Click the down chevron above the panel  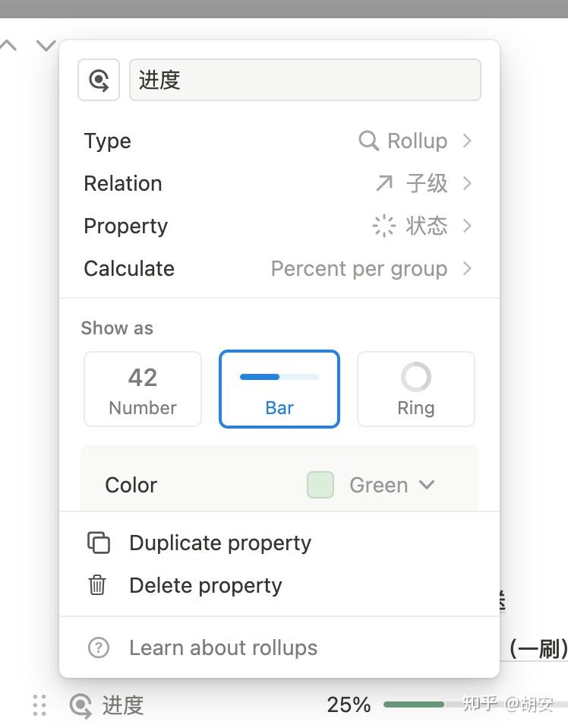click(x=46, y=46)
